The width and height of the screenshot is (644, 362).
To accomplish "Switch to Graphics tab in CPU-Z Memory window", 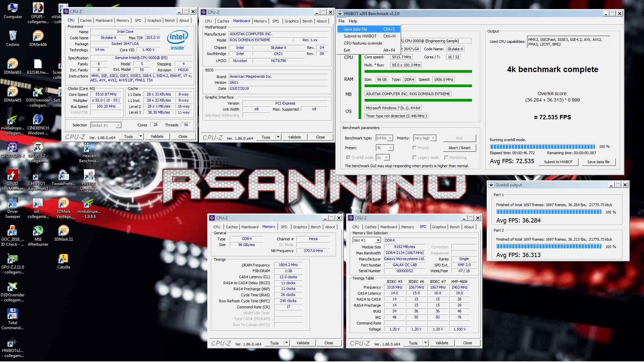I will pos(300,227).
